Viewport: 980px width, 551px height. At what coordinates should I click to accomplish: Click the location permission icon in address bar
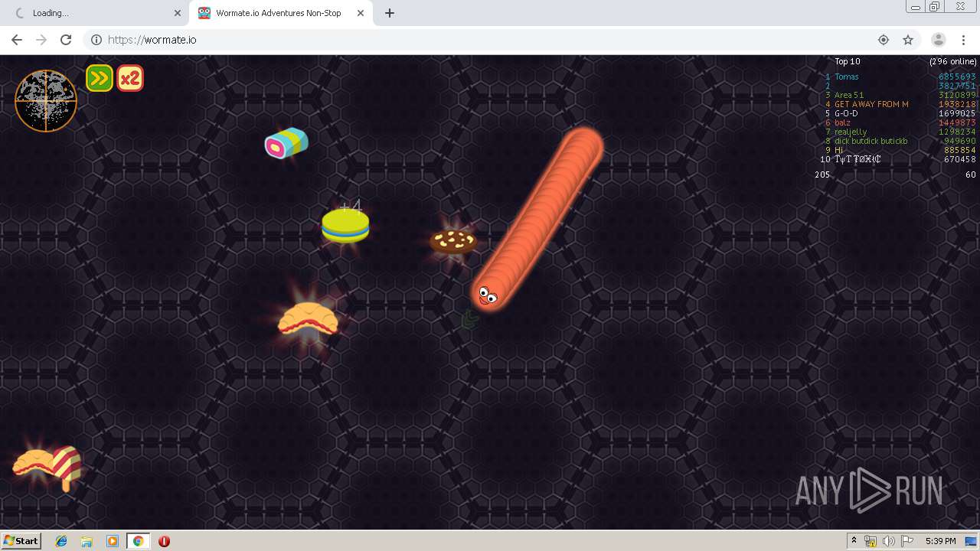[884, 40]
